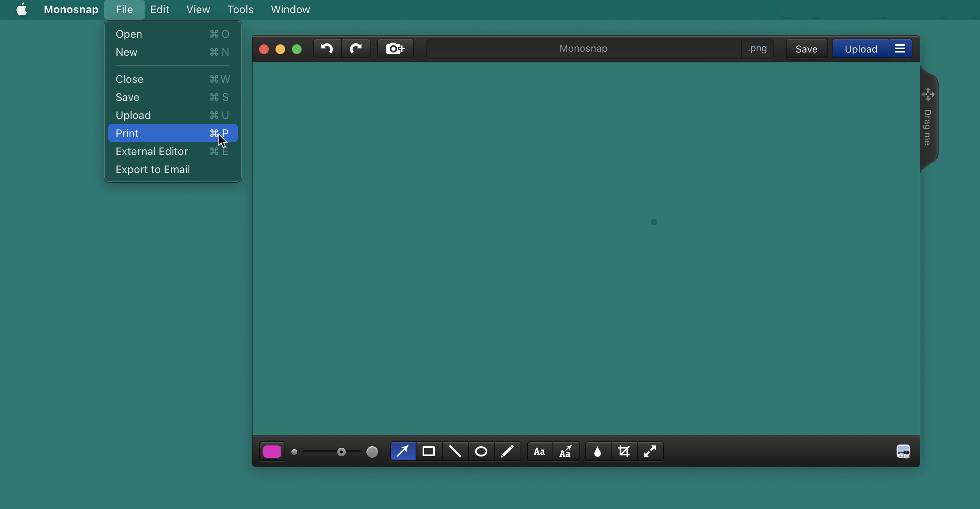Viewport: 980px width, 509px height.
Task: Expand the Upload options hamburger menu
Action: (900, 49)
